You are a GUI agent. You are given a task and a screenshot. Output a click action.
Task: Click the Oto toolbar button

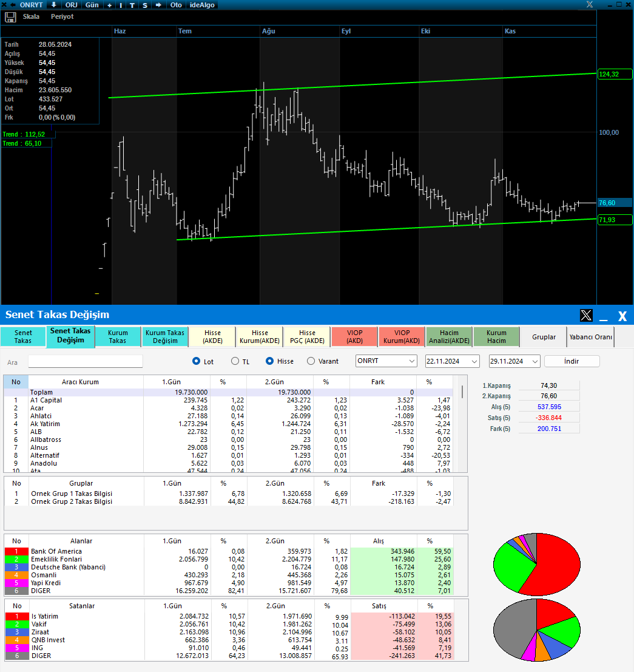[176, 5]
